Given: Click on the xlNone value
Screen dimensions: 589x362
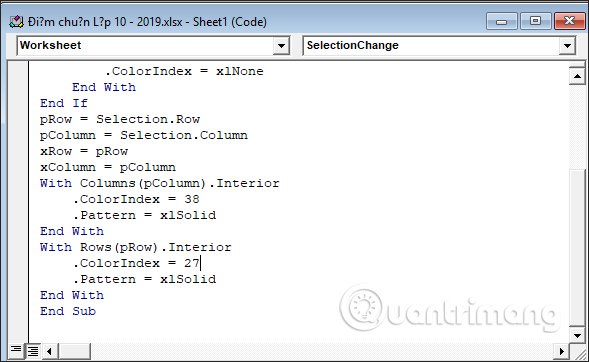Looking at the screenshot, I should click(x=240, y=71).
